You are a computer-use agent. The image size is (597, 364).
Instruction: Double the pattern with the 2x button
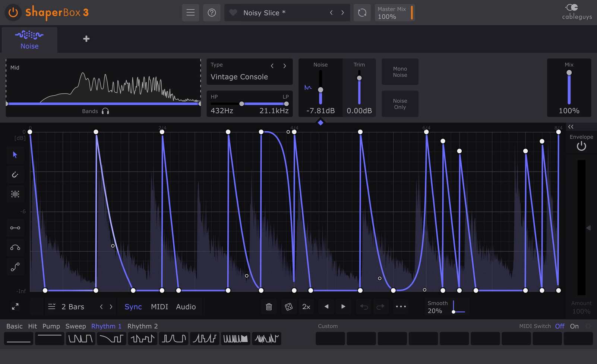pos(306,306)
